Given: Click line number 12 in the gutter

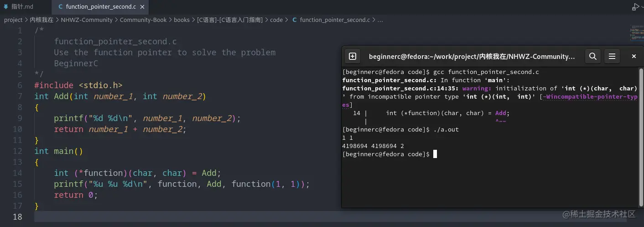Looking at the screenshot, I should [17, 151].
